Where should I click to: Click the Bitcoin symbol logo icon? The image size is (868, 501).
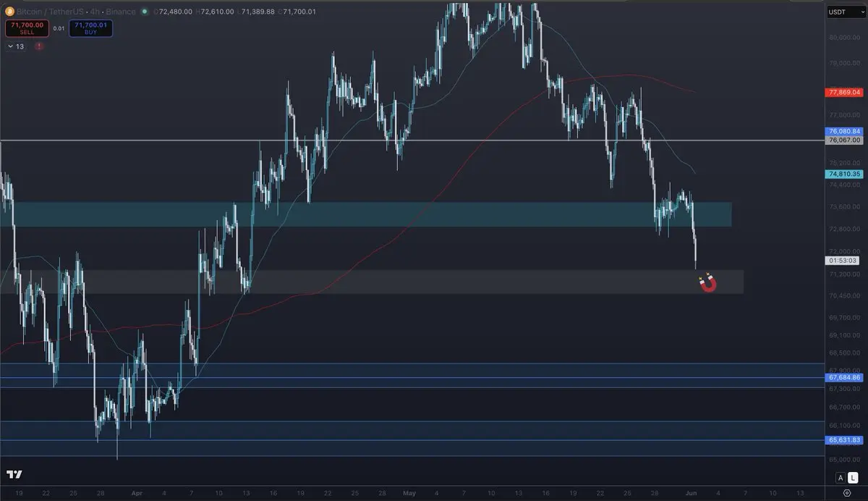click(9, 12)
